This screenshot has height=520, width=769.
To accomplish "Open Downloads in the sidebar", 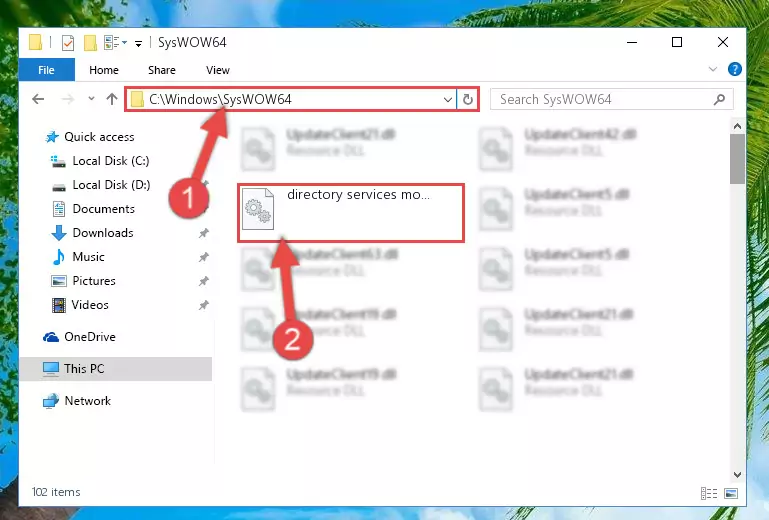I will tap(103, 233).
